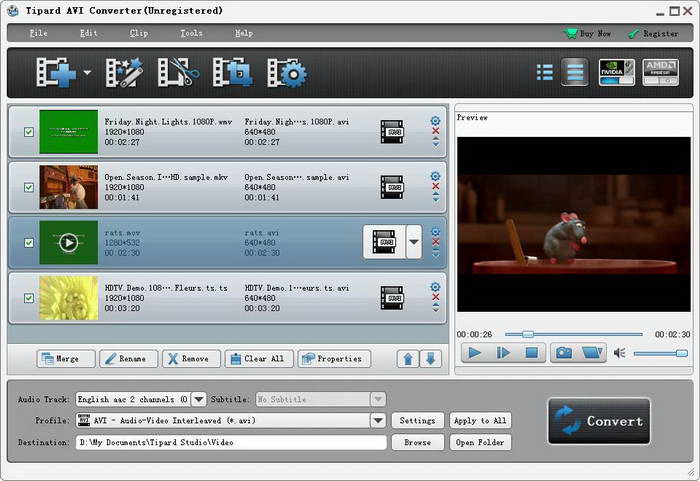Expand the Profile format dropdown

click(378, 421)
